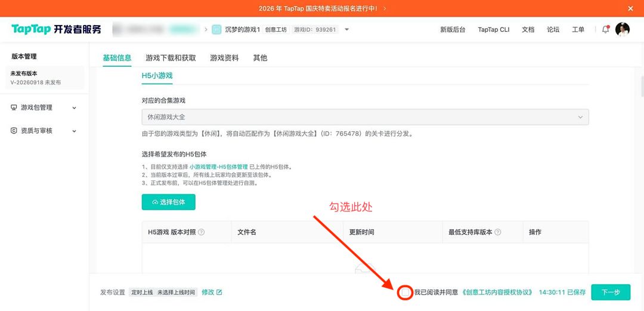This screenshot has width=644, height=311.
Task: Click the 修改 publish settings link
Action: 208,292
